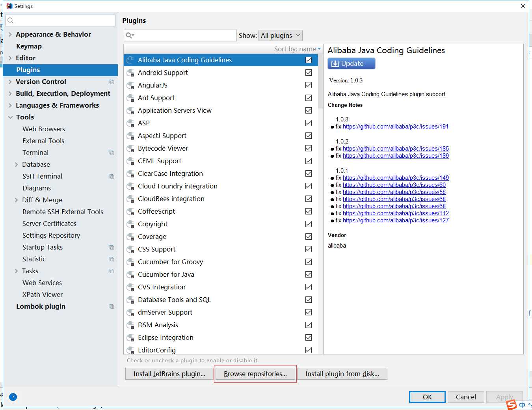Viewport: 532px width, 410px height.
Task: Toggle the Coverage plugin checkbox
Action: tap(309, 237)
